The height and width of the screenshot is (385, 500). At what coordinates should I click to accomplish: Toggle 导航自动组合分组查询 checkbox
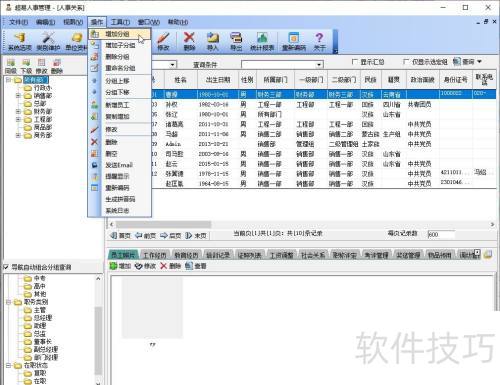(6, 267)
